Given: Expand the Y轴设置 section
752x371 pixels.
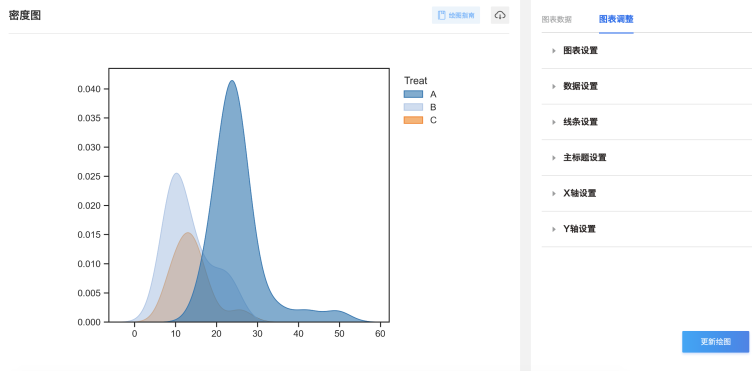Looking at the screenshot, I should [x=646, y=229].
